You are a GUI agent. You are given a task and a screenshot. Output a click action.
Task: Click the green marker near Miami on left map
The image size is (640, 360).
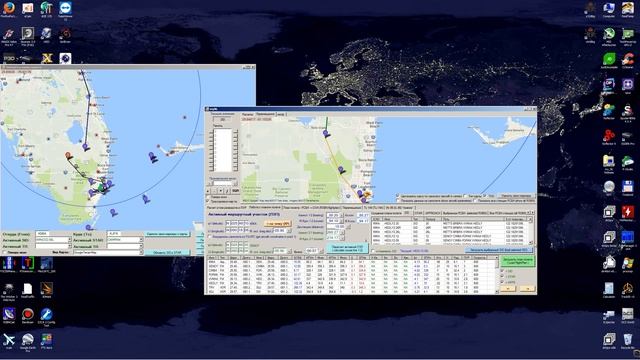pyautogui.click(x=101, y=187)
